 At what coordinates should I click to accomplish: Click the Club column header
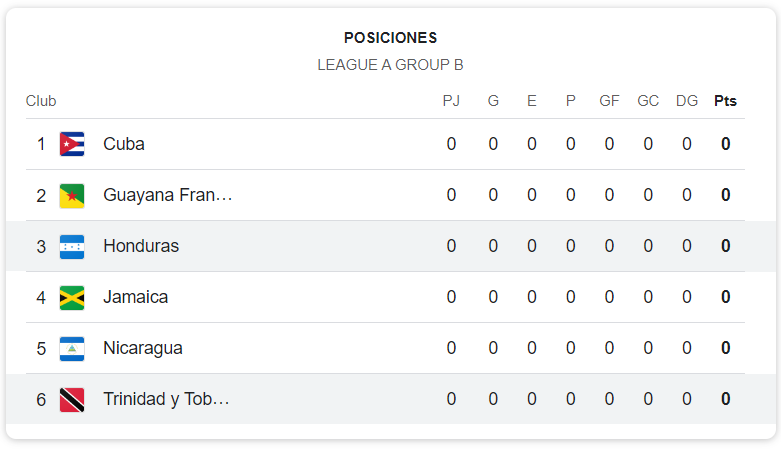click(41, 101)
